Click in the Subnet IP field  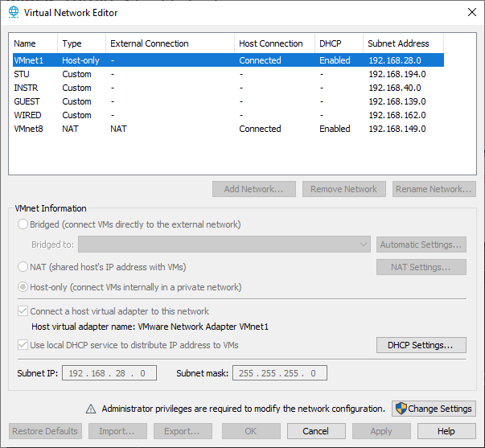coord(109,373)
